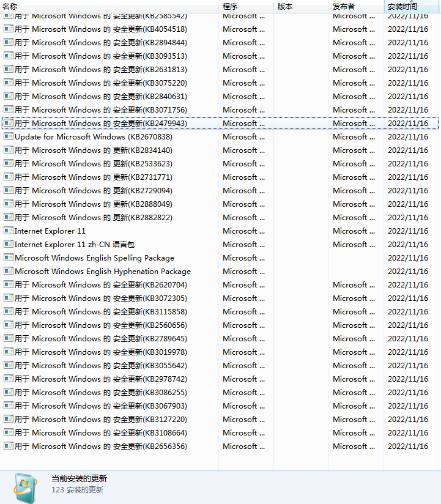Select security update KB4054518 entry
Image resolution: width=441 pixels, height=504 pixels.
click(100, 29)
